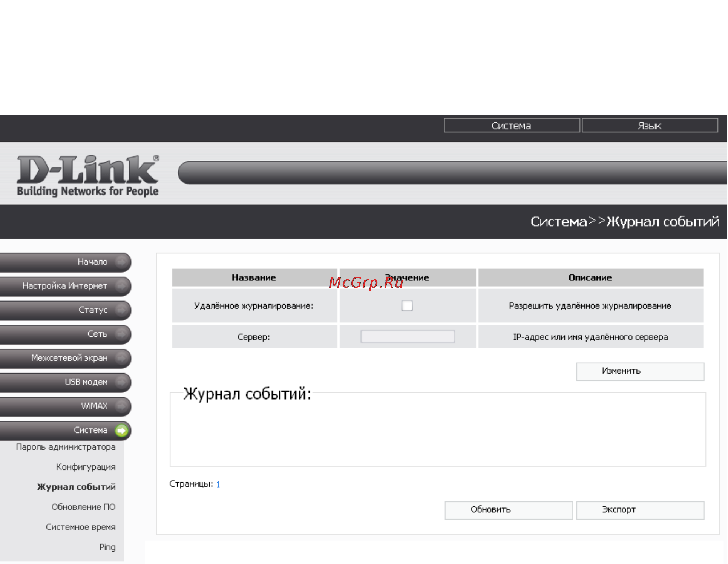Open the USB модем section

pyautogui.click(x=66, y=382)
